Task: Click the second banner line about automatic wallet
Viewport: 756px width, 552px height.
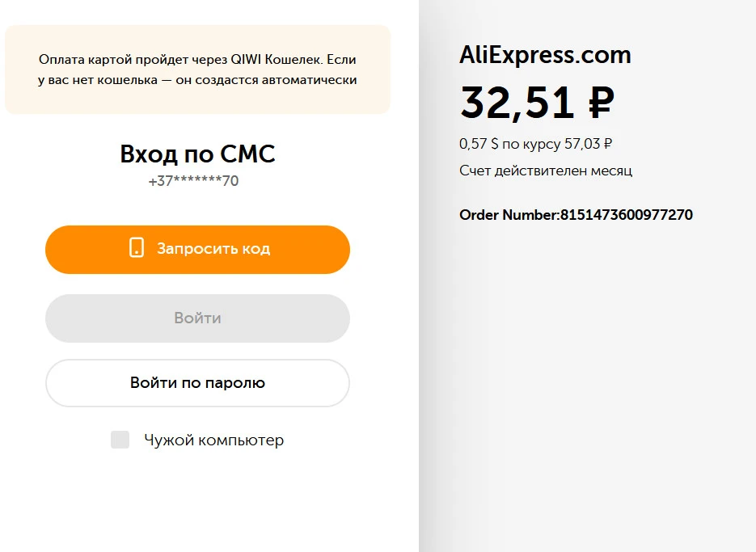Action: pyautogui.click(x=197, y=80)
